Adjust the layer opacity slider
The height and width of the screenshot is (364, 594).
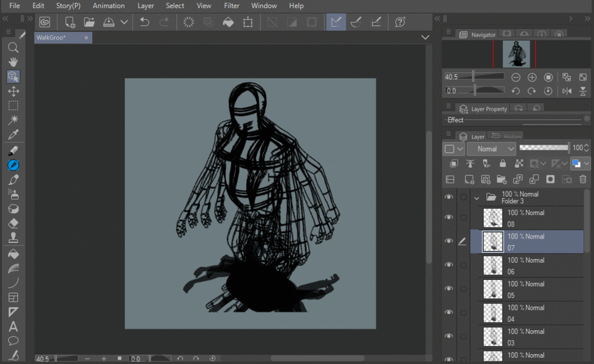543,148
